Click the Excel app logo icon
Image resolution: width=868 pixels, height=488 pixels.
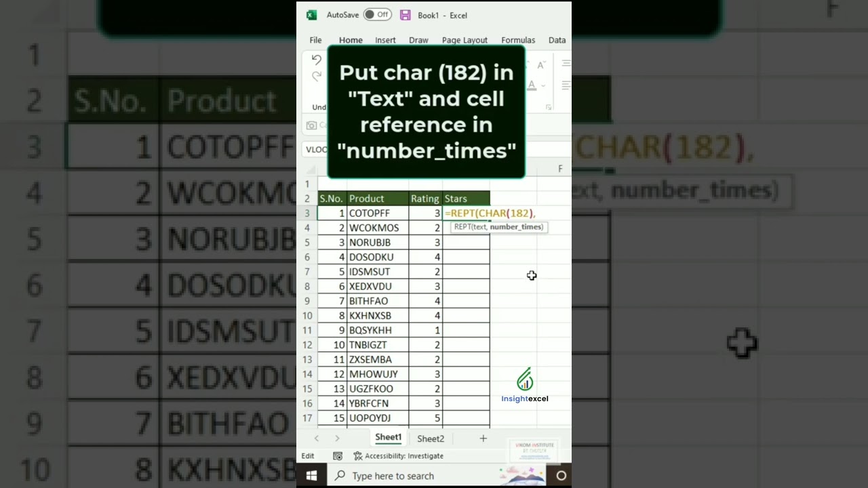point(311,15)
